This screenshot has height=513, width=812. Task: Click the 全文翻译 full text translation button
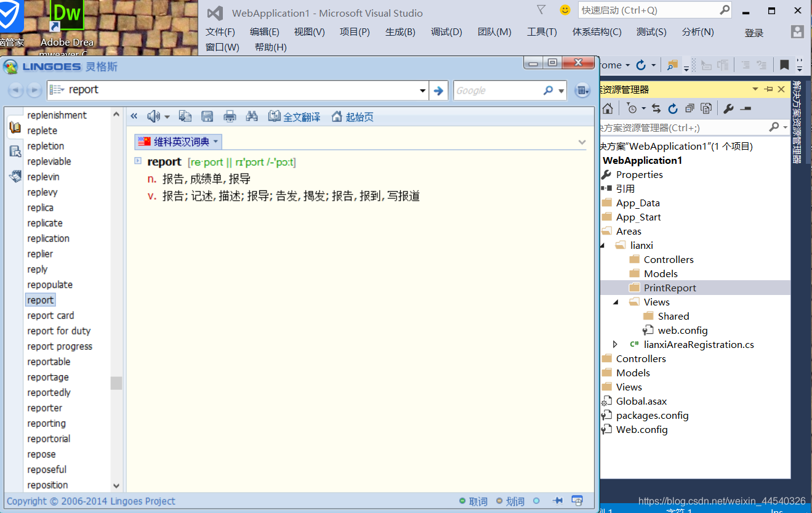pyautogui.click(x=294, y=116)
